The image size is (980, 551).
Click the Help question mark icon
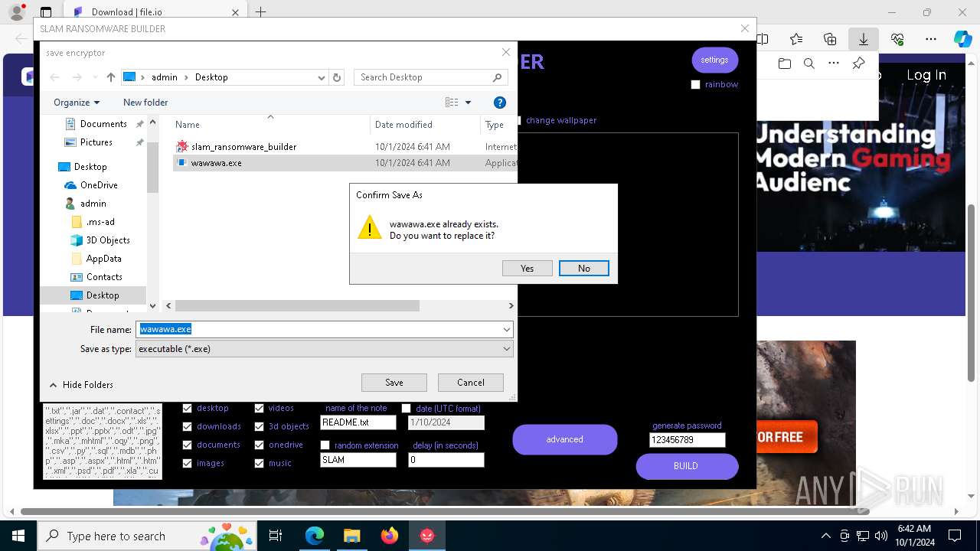[500, 103]
